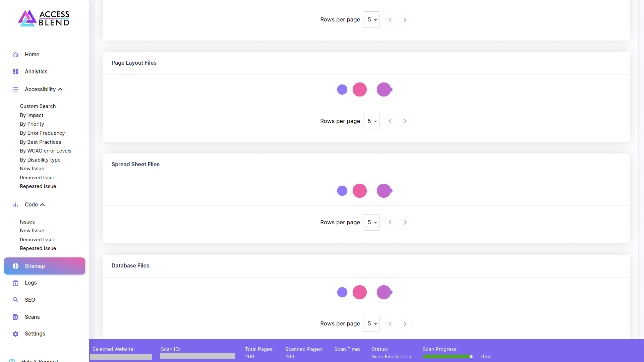
Task: Open By Best Practices view
Action: (x=40, y=142)
